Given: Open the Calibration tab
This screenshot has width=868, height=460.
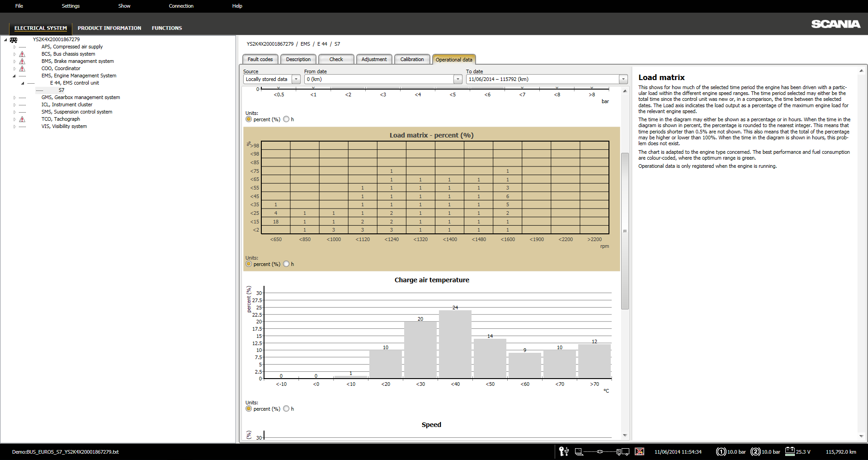Looking at the screenshot, I should click(412, 59).
